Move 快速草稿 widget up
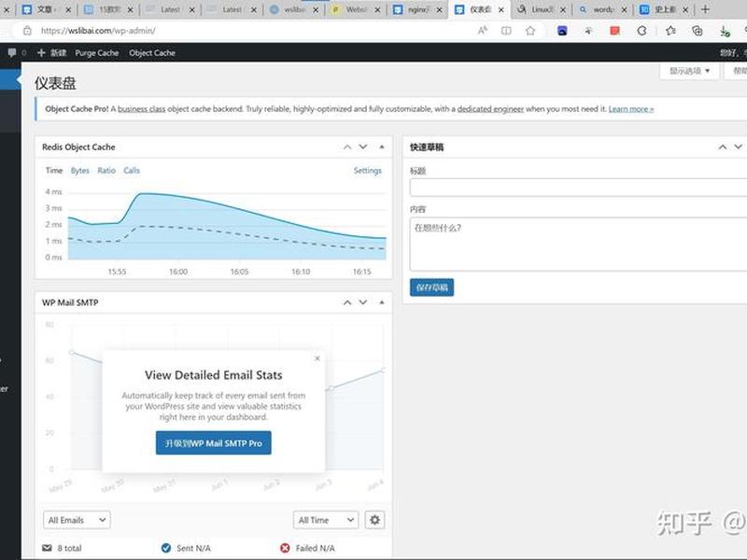Screen dimensions: 747x560 tap(723, 147)
